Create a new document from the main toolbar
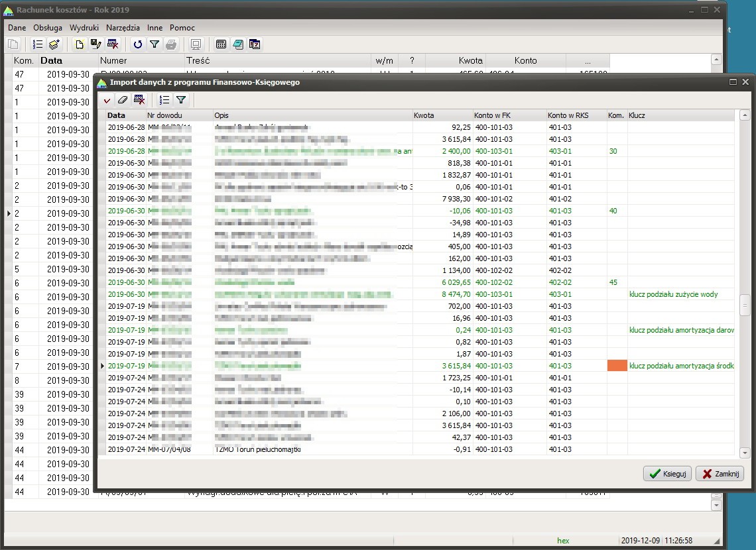The image size is (756, 550). tap(79, 44)
